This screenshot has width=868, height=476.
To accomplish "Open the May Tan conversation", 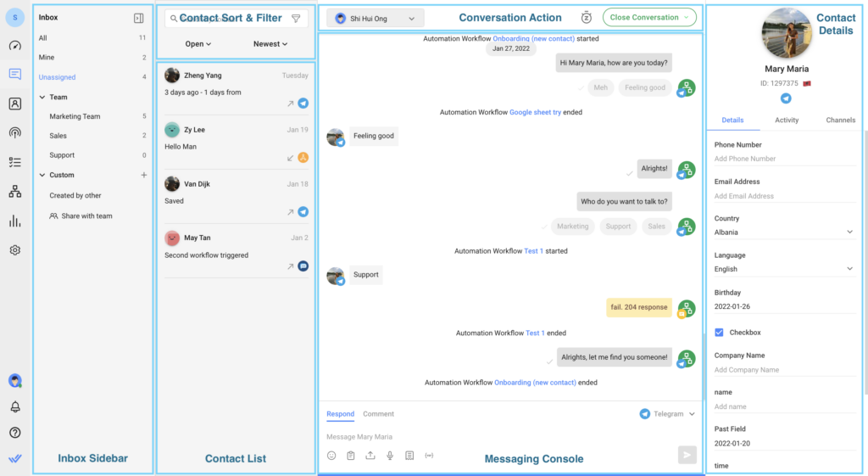I will click(236, 252).
